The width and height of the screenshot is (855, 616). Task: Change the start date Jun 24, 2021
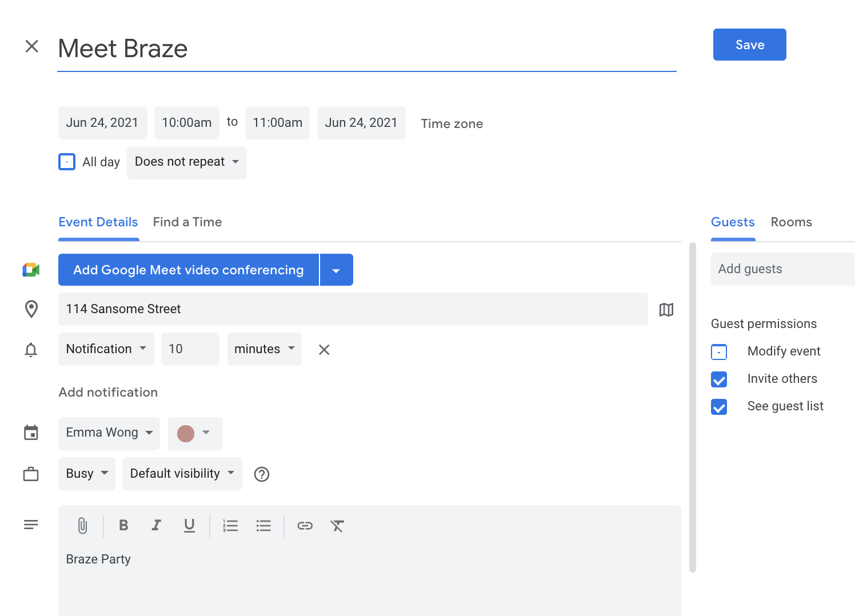coord(103,123)
